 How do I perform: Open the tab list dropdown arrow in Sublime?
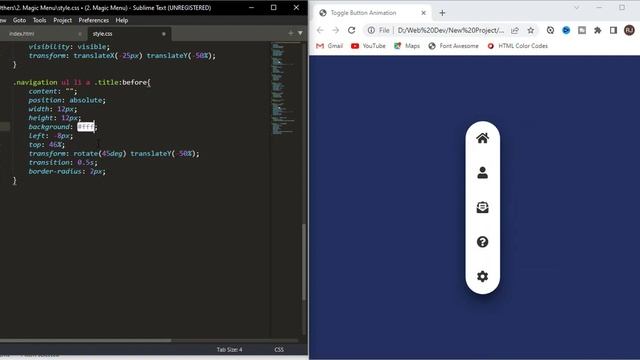[x=300, y=33]
